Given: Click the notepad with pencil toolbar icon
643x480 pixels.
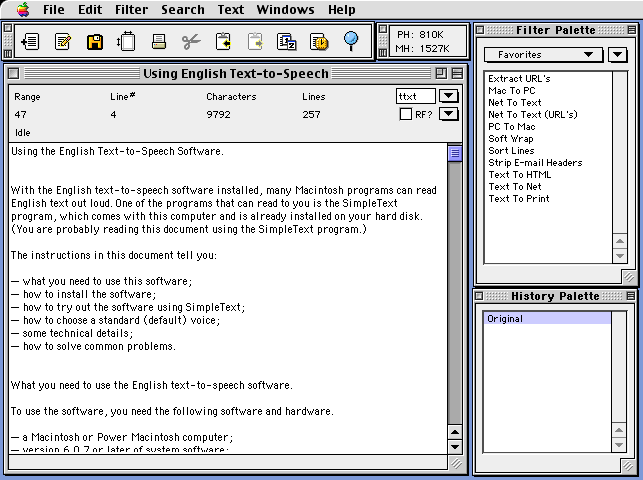Looking at the screenshot, I should point(63,42).
